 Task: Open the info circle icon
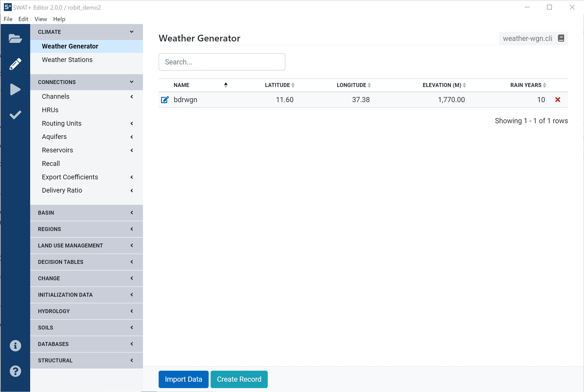(15, 346)
